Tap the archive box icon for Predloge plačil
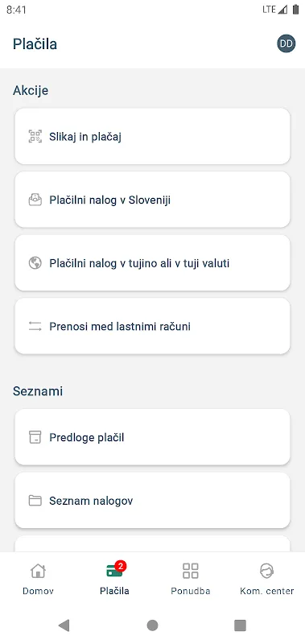The width and height of the screenshot is (305, 644). coord(35,437)
